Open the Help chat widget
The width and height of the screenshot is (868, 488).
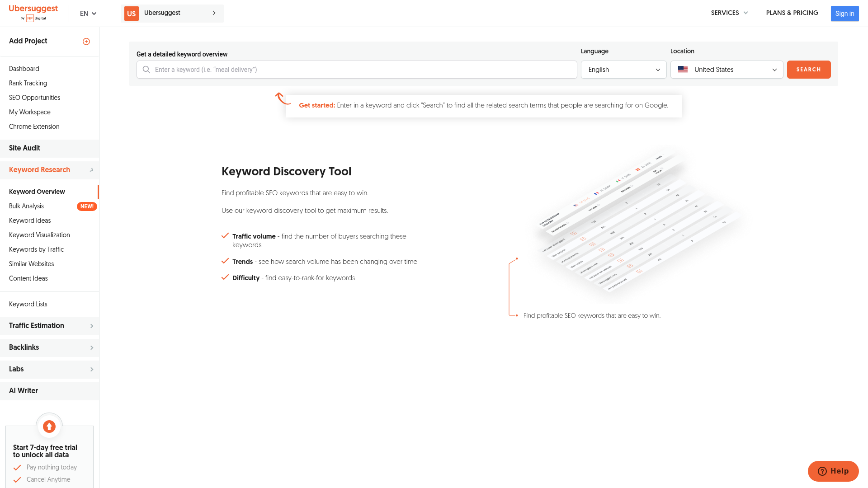833,471
